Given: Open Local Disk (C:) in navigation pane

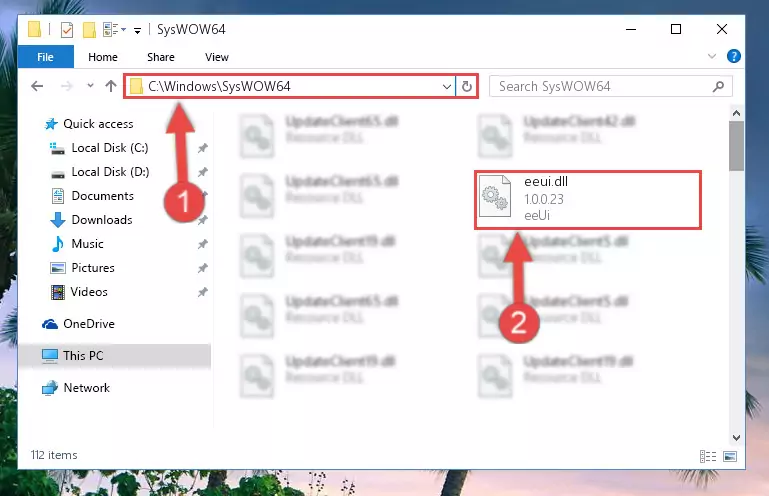Looking at the screenshot, I should coord(110,148).
